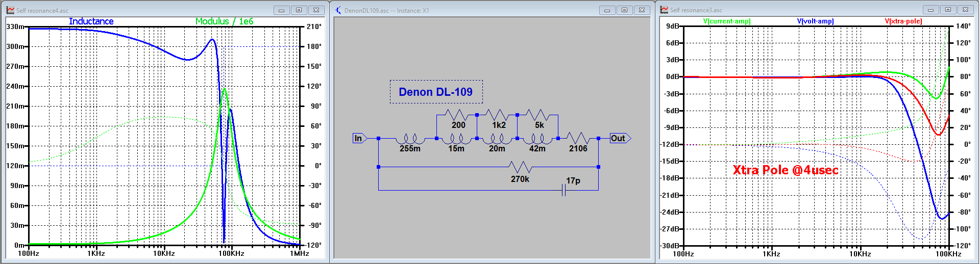Click the In port symbol

[360, 138]
